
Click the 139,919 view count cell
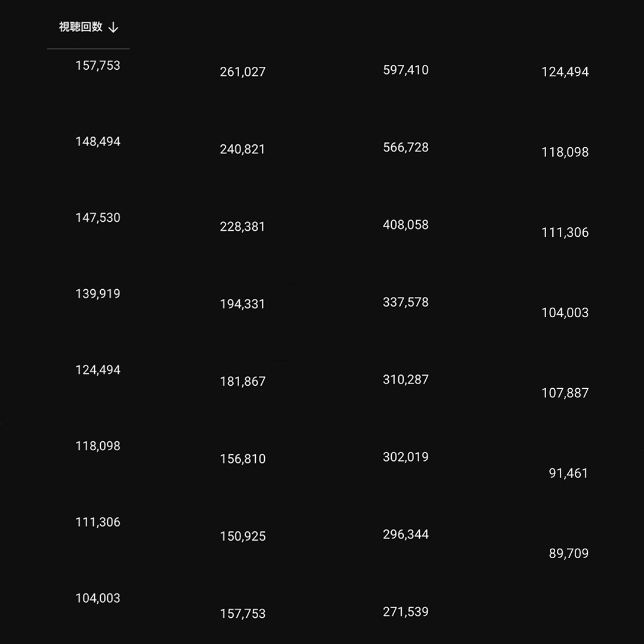[x=98, y=293]
